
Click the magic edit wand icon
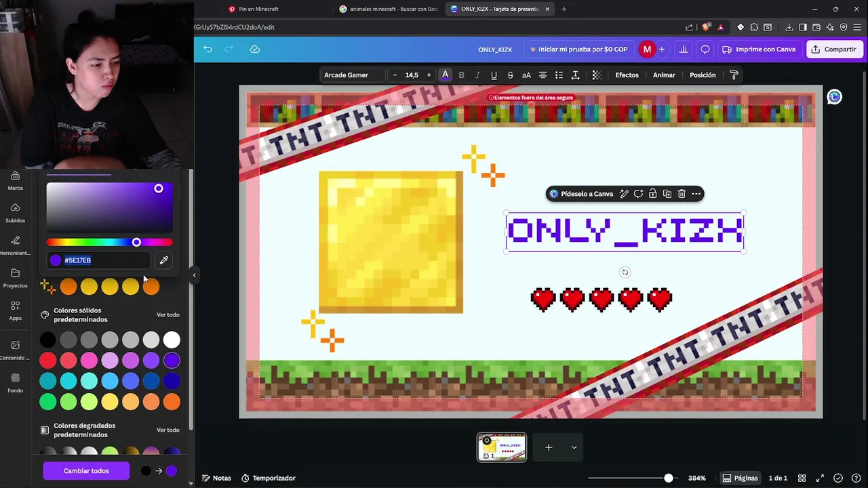tap(624, 194)
